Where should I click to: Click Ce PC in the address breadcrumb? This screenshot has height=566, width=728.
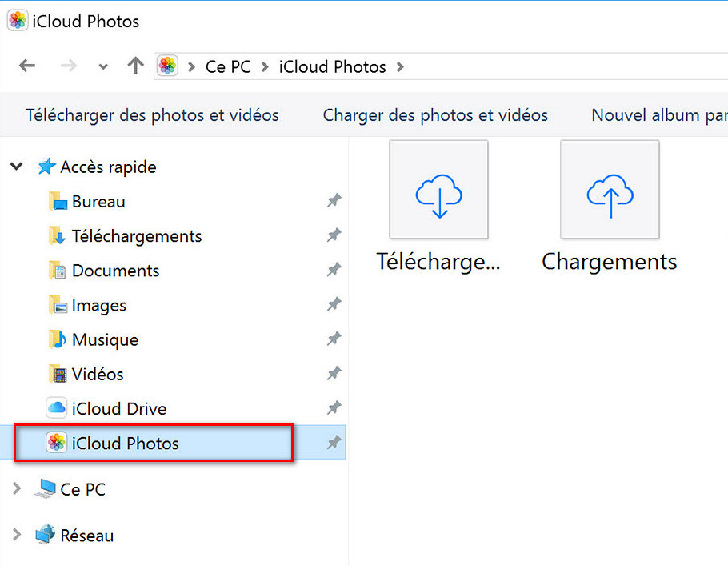pos(228,66)
